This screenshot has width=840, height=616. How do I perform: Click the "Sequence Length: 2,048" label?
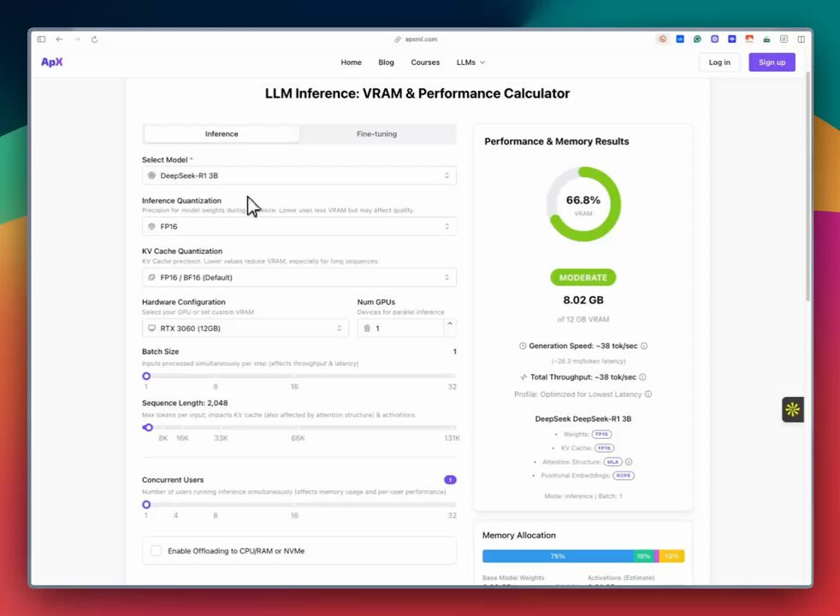[x=185, y=403]
